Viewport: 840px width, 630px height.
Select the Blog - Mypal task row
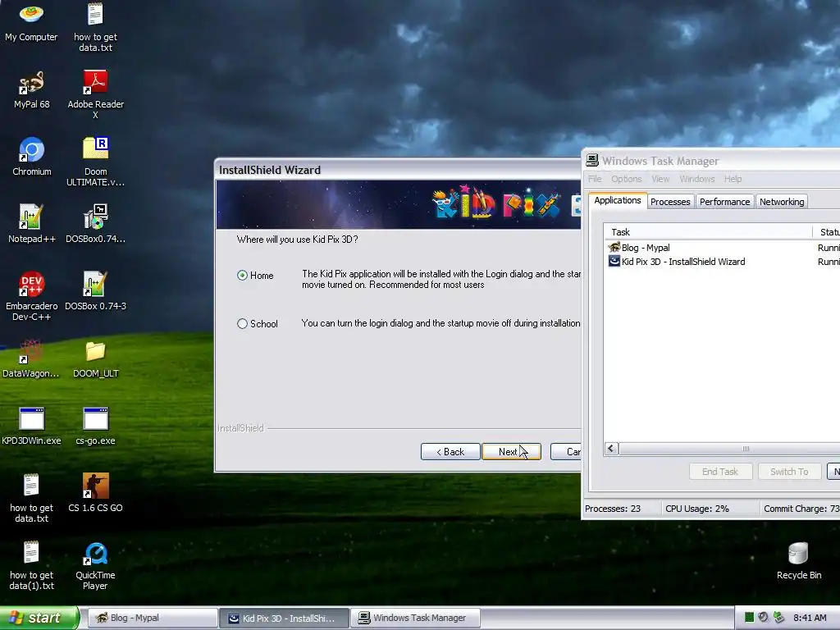click(x=721, y=248)
